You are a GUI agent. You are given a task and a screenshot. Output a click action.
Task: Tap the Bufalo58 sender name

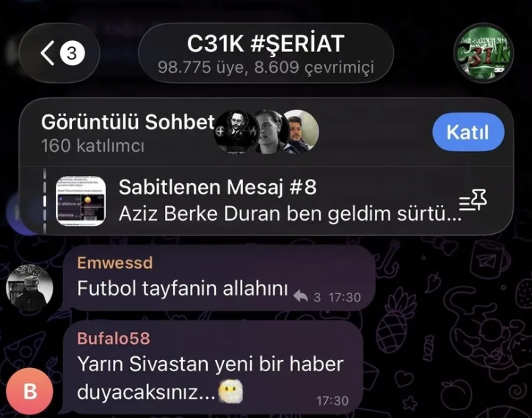point(113,338)
